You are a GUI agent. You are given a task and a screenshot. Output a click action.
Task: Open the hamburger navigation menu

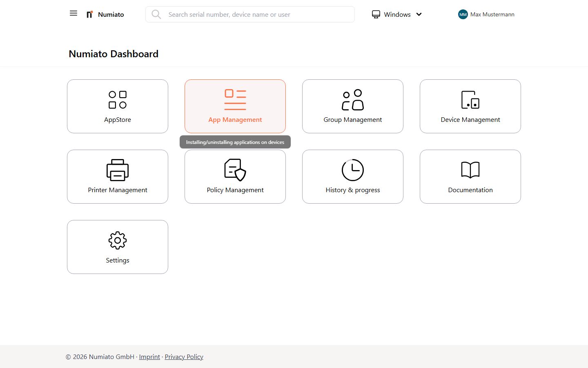tap(73, 13)
